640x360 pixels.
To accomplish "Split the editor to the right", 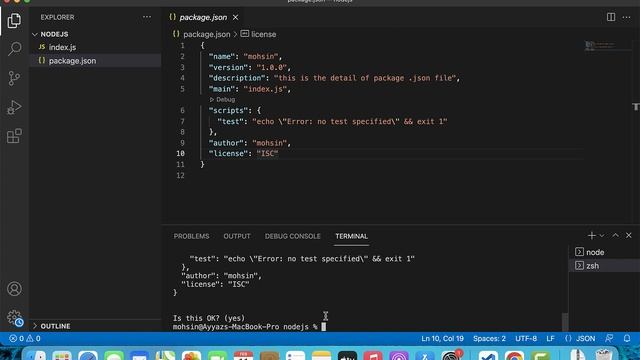I will click(x=611, y=17).
